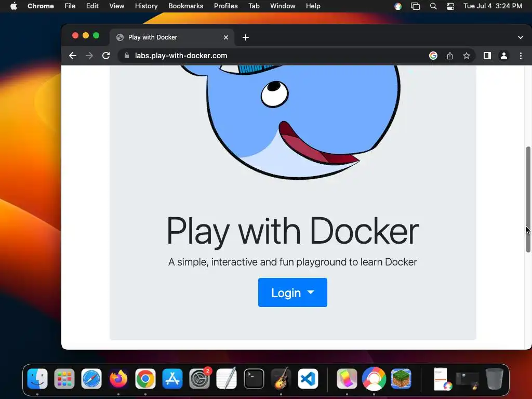Bookmark this page with the star icon
Image resolution: width=532 pixels, height=399 pixels.
point(467,56)
